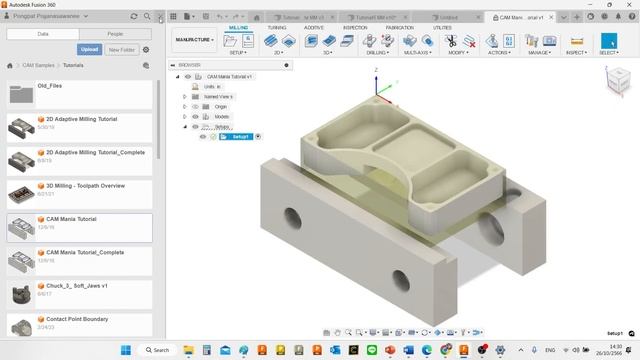640x360 pixels.
Task: Click the Upload button
Action: pyautogui.click(x=89, y=50)
